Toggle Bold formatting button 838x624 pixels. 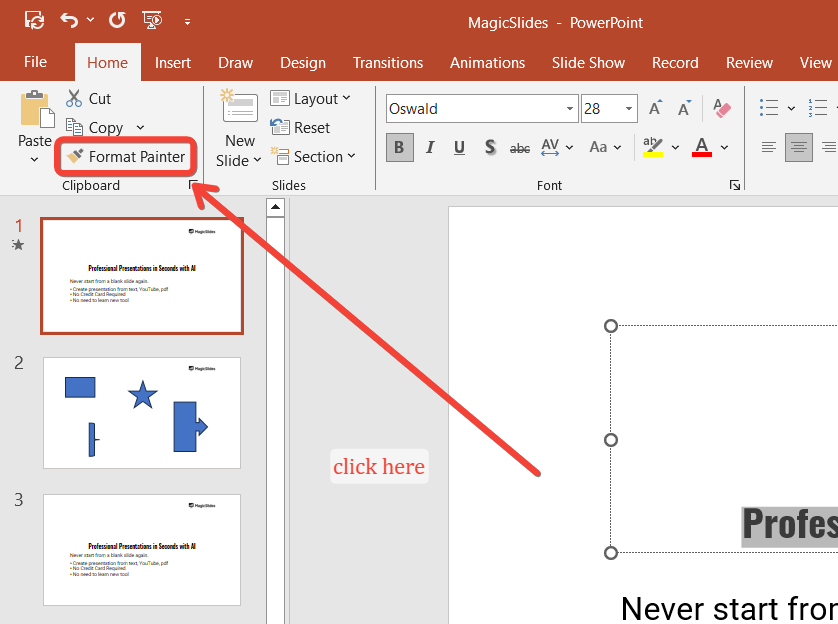pos(399,148)
